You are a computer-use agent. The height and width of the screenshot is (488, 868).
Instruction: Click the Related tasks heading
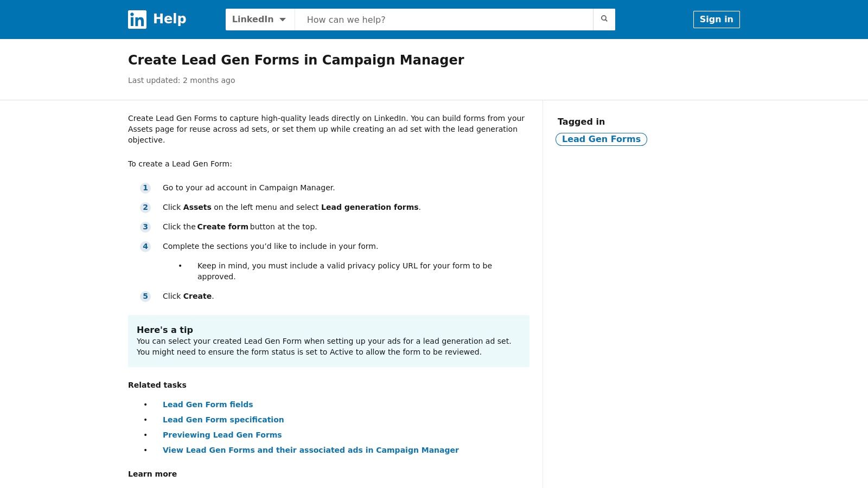pyautogui.click(x=157, y=385)
